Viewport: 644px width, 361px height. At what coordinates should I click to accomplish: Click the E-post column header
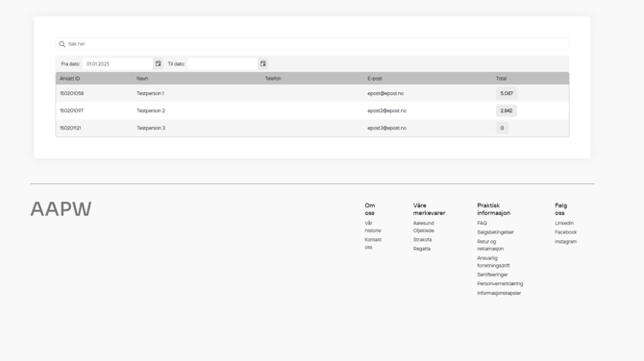(x=375, y=79)
